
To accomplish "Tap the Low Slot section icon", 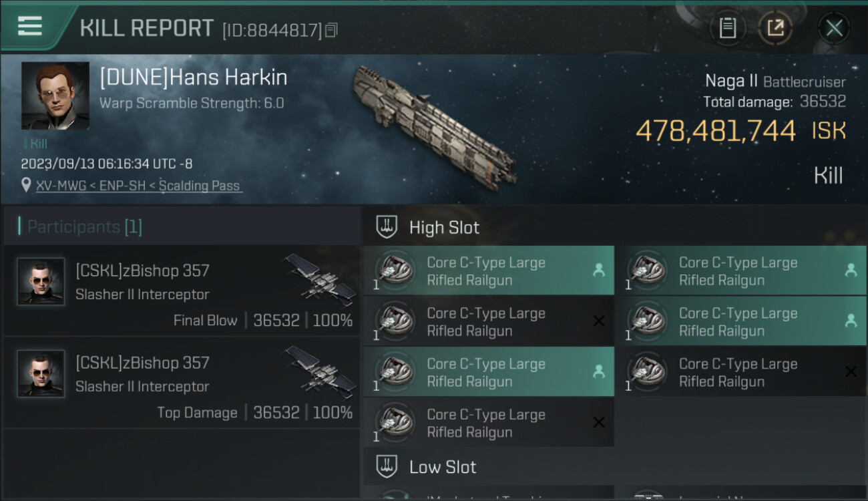I will coord(387,466).
